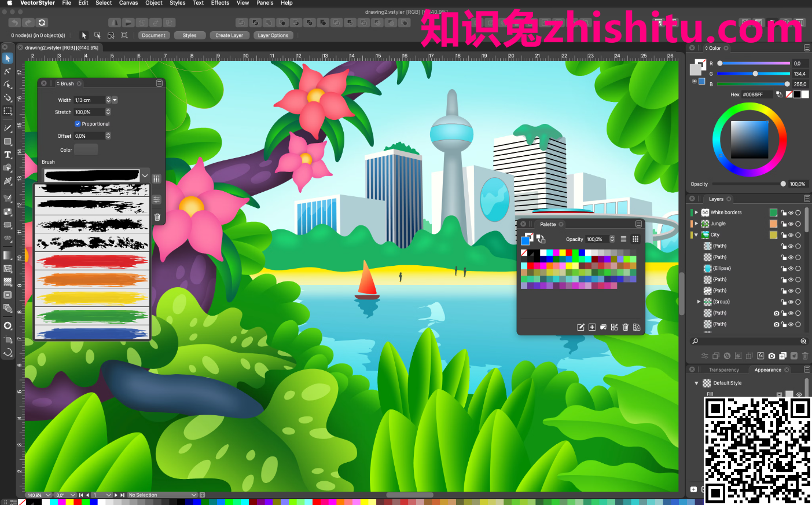Click the plus square icon in Palette panel

click(592, 327)
